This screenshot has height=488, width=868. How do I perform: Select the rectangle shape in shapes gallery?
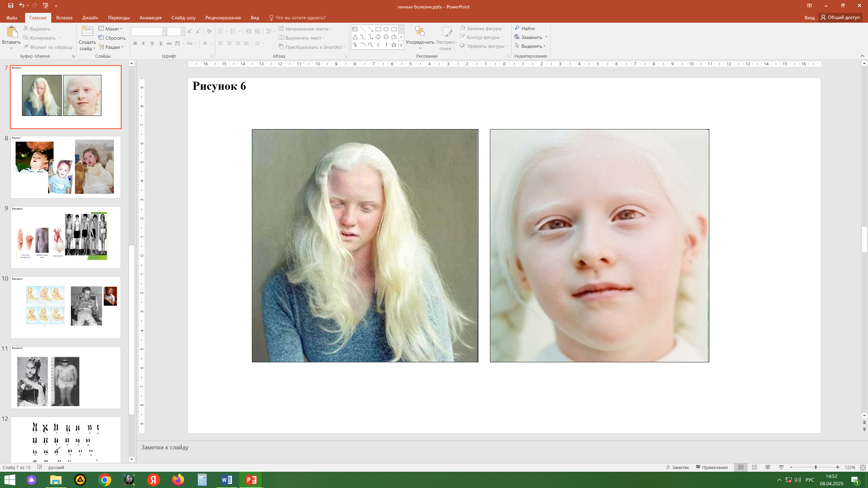coord(378,29)
